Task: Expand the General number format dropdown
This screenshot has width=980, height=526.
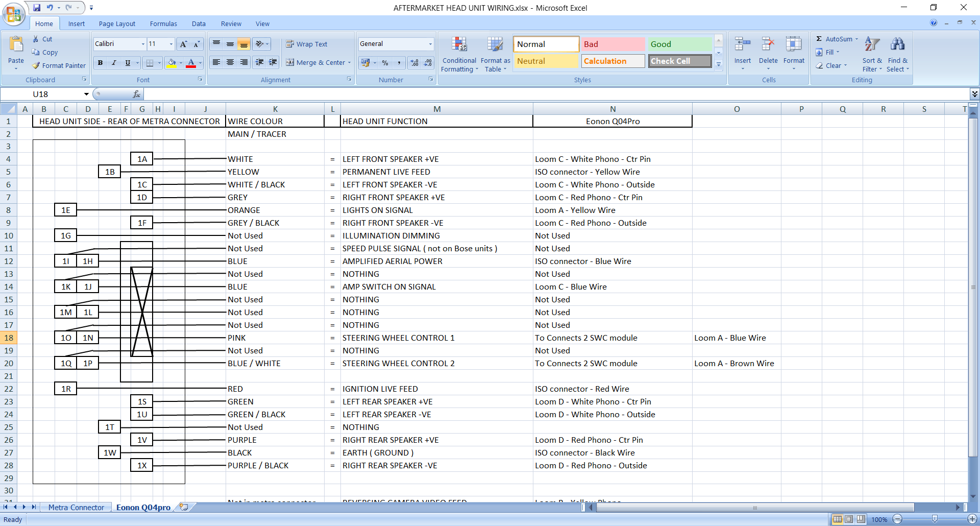Action: click(x=430, y=44)
